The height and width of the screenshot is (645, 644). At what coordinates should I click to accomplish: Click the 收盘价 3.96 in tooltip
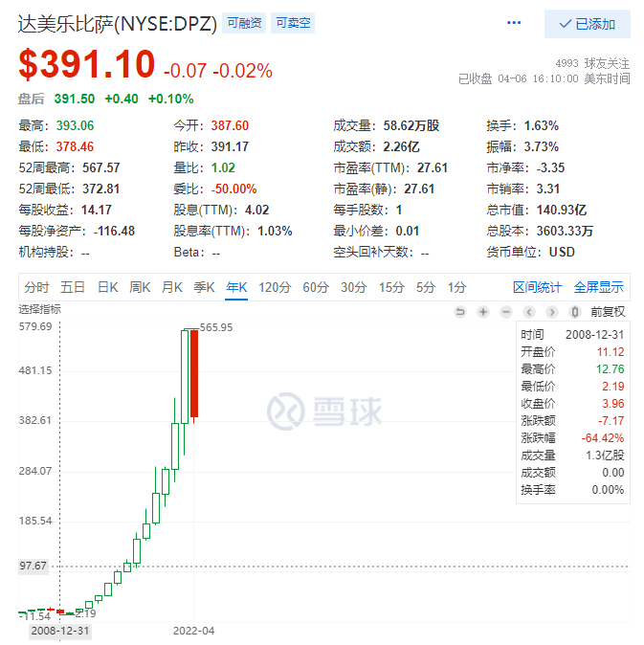pyautogui.click(x=613, y=404)
